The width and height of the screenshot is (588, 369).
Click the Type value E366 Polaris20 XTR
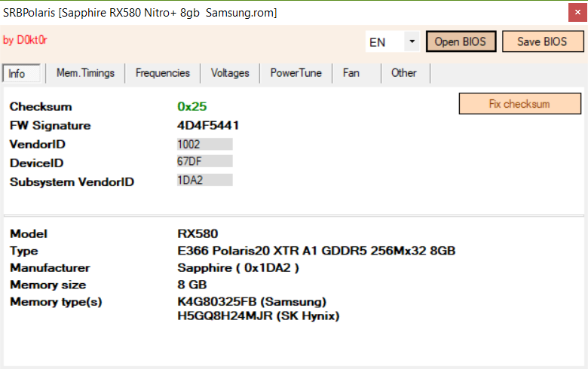[x=317, y=251]
